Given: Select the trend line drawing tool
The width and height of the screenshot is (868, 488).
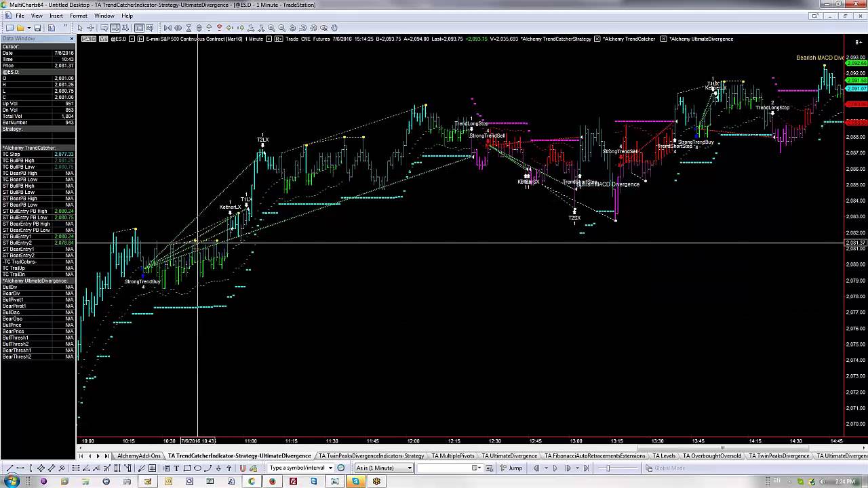Looking at the screenshot, I should [9, 468].
